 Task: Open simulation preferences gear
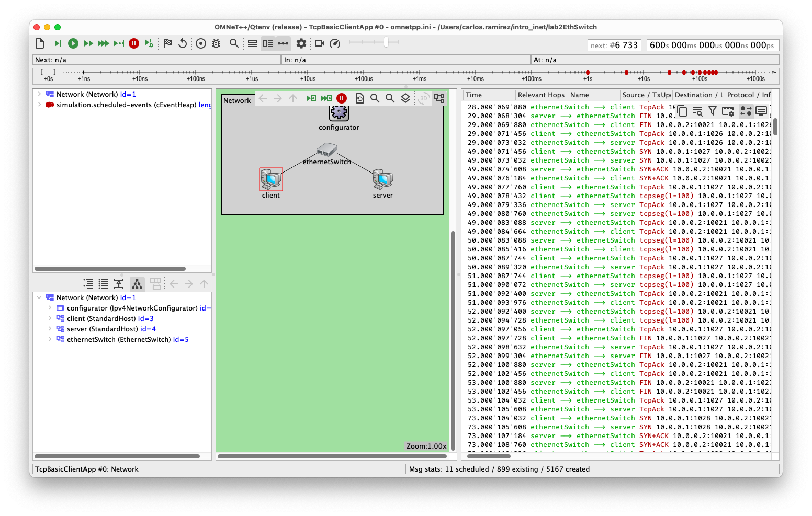301,43
